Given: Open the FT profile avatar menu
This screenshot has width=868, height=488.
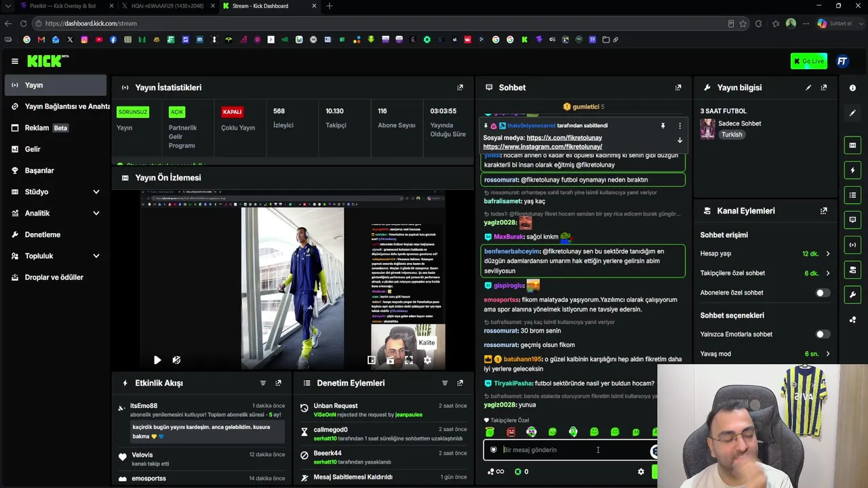Looking at the screenshot, I should click(842, 61).
